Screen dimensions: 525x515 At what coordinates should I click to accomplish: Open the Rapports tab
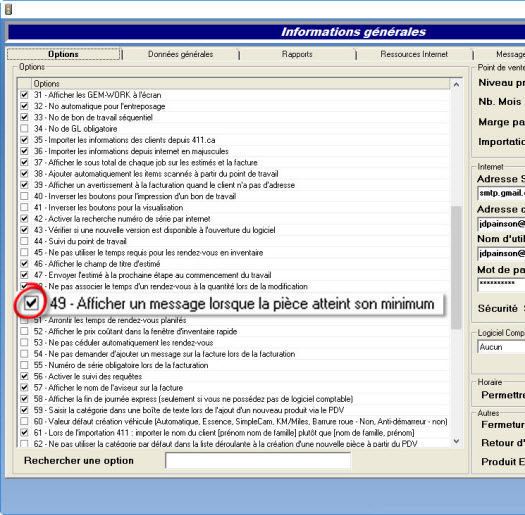point(297,54)
